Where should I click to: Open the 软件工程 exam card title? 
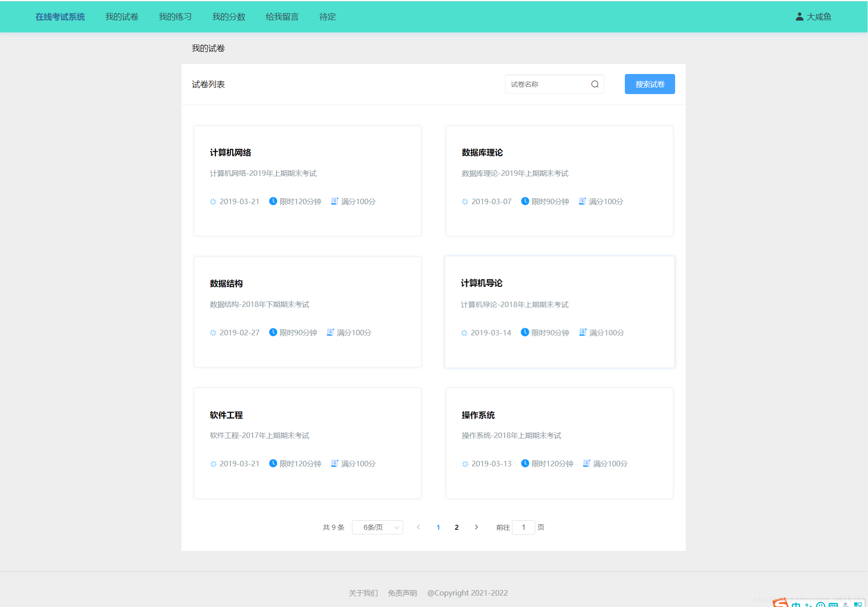coord(226,415)
